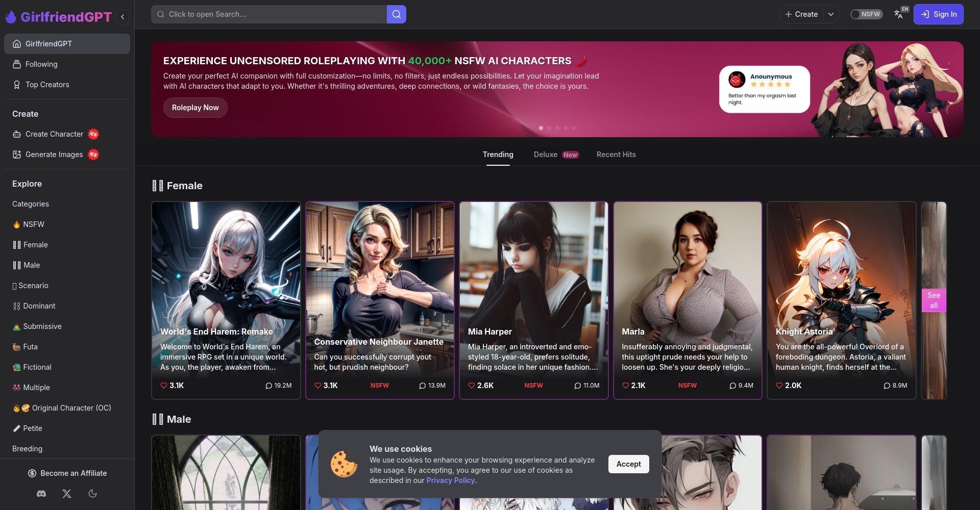This screenshot has height=510, width=980.
Task: Like World's End Harem heart icon
Action: 164,386
